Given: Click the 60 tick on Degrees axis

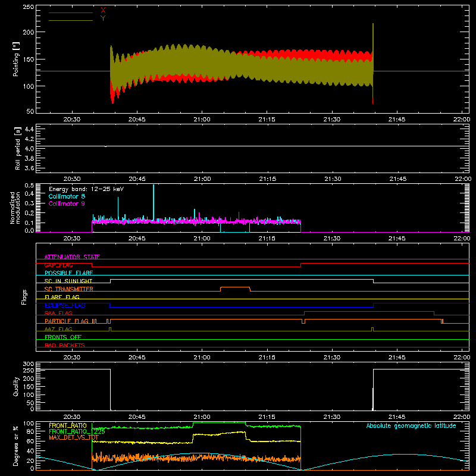Looking at the screenshot, I should click(x=30, y=441).
